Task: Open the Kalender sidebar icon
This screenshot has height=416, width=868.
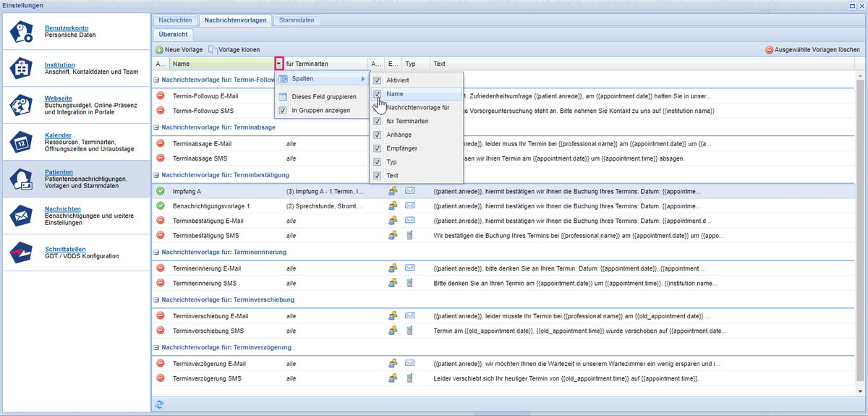Action: (x=22, y=141)
